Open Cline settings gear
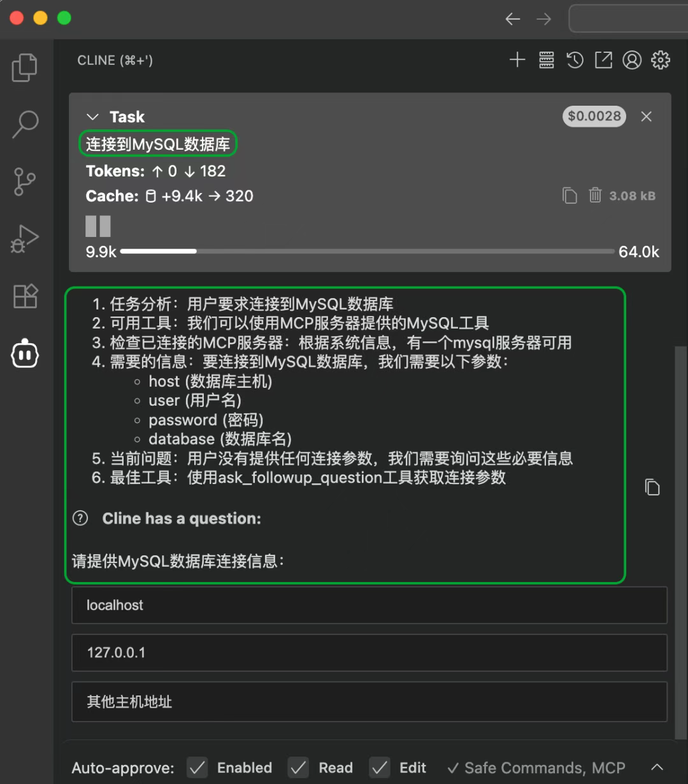The width and height of the screenshot is (688, 784). (661, 60)
